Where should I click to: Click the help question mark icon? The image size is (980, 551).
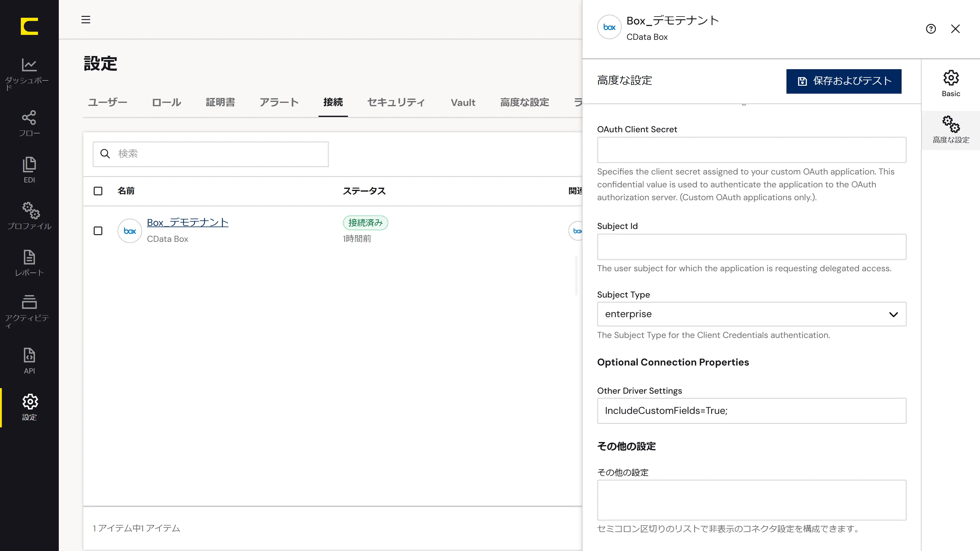[x=931, y=29]
